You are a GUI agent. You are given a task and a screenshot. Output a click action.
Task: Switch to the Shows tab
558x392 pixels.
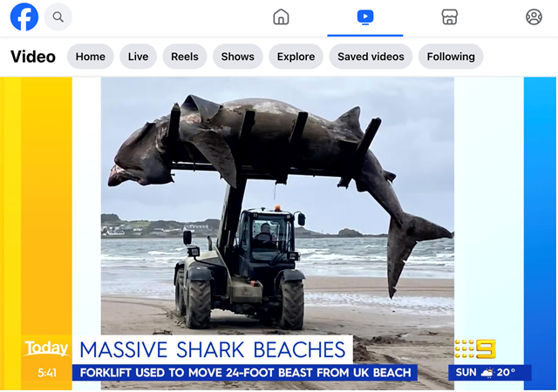[x=237, y=57]
